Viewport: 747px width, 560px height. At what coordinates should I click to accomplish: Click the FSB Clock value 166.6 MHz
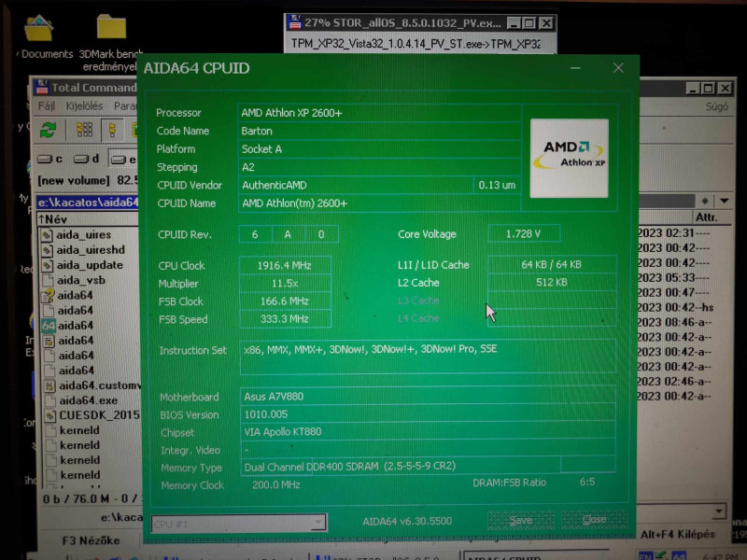(x=285, y=301)
